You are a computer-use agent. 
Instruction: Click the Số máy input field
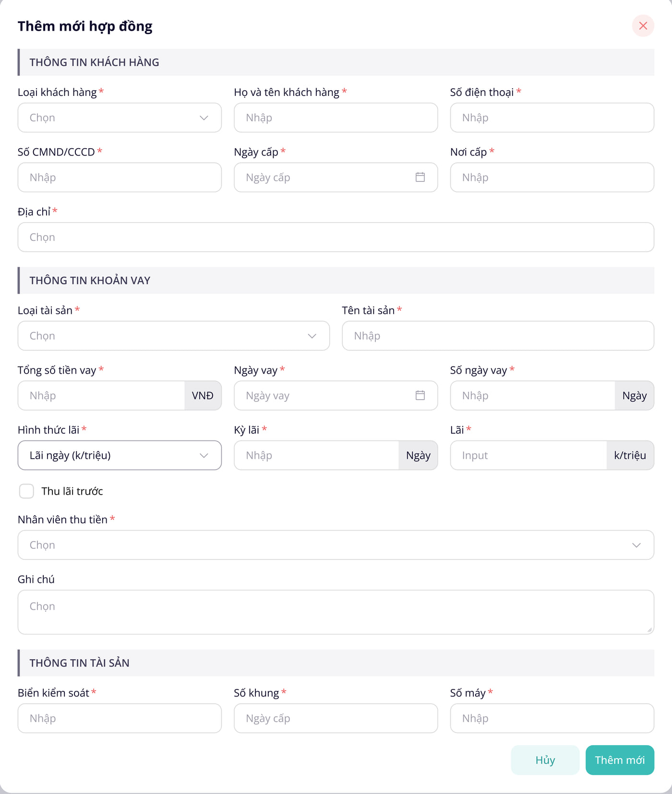coord(552,718)
